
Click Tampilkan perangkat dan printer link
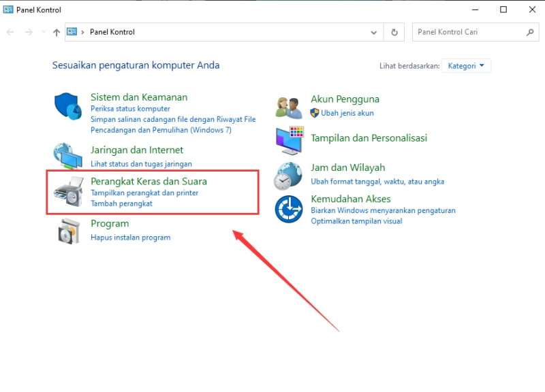[x=144, y=193]
